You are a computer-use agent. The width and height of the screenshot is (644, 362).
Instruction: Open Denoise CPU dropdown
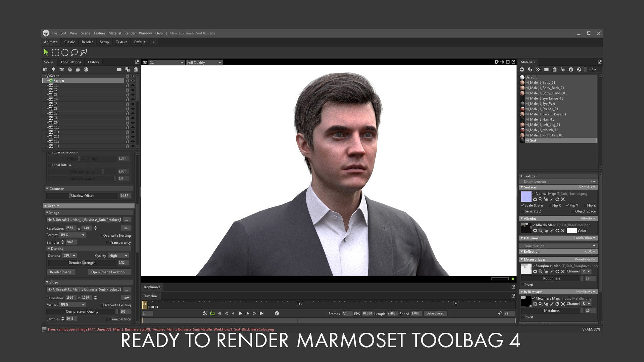[x=69, y=256]
